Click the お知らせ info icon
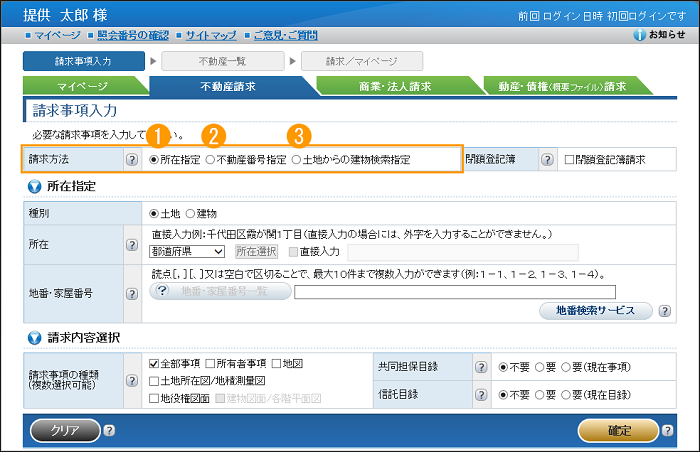700x452 pixels. tap(639, 35)
